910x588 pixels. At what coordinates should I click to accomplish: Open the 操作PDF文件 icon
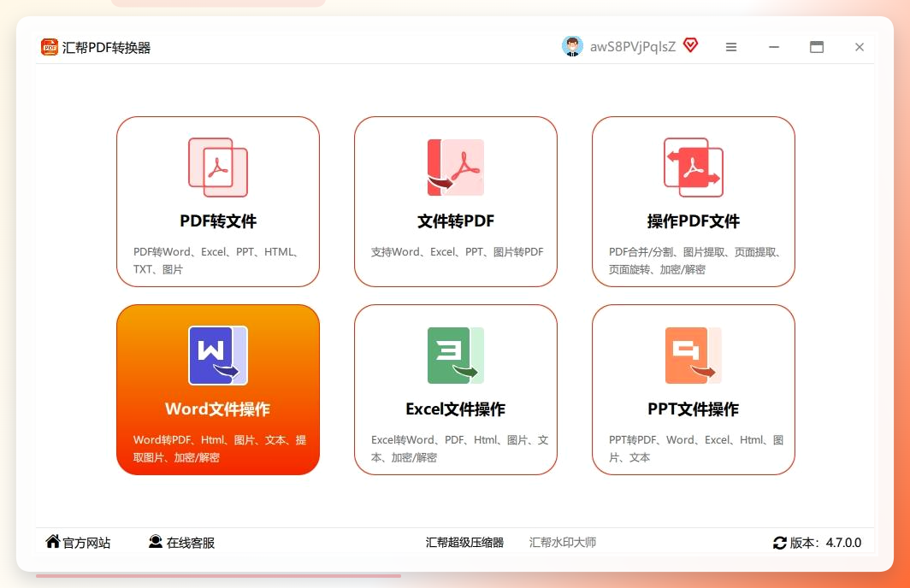point(694,168)
